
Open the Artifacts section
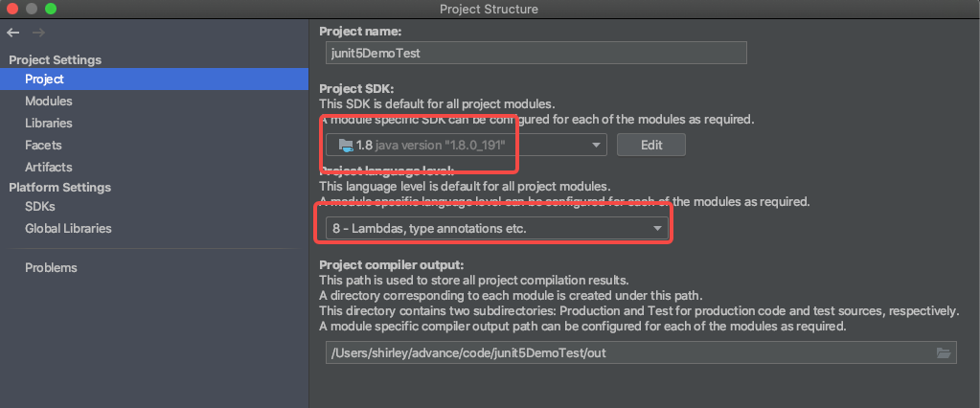click(49, 168)
